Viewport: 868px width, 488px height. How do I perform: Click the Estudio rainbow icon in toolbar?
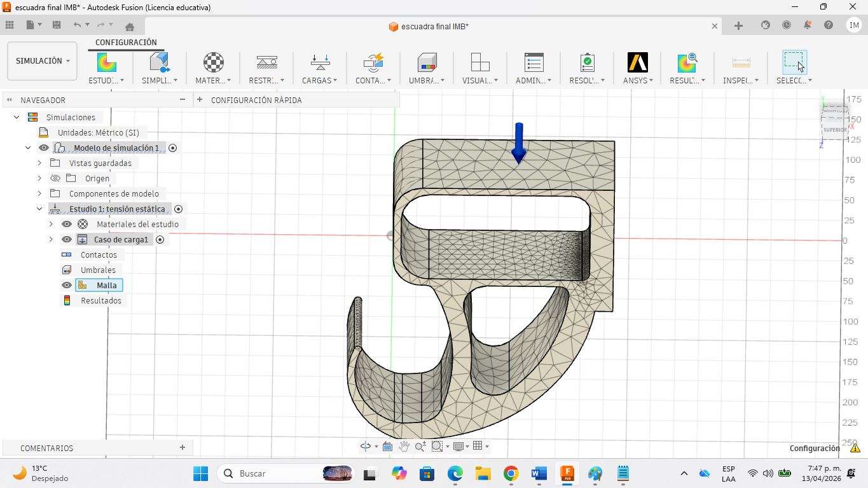click(x=106, y=62)
